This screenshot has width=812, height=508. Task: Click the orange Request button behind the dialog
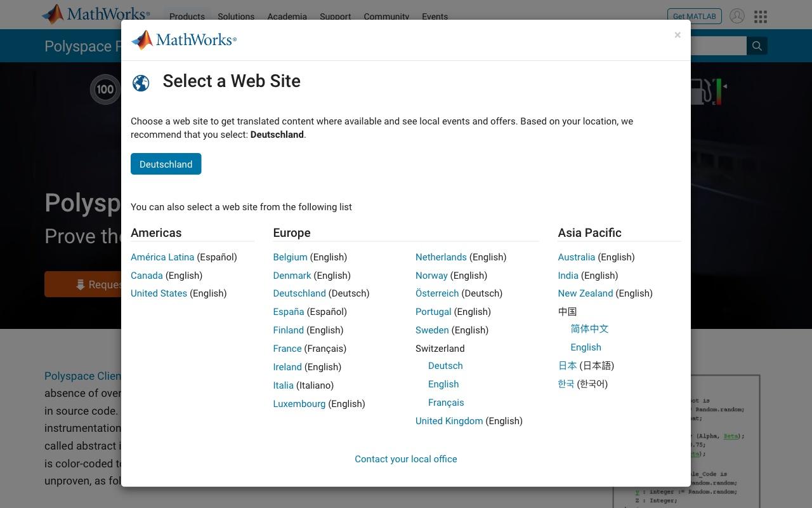click(x=83, y=284)
